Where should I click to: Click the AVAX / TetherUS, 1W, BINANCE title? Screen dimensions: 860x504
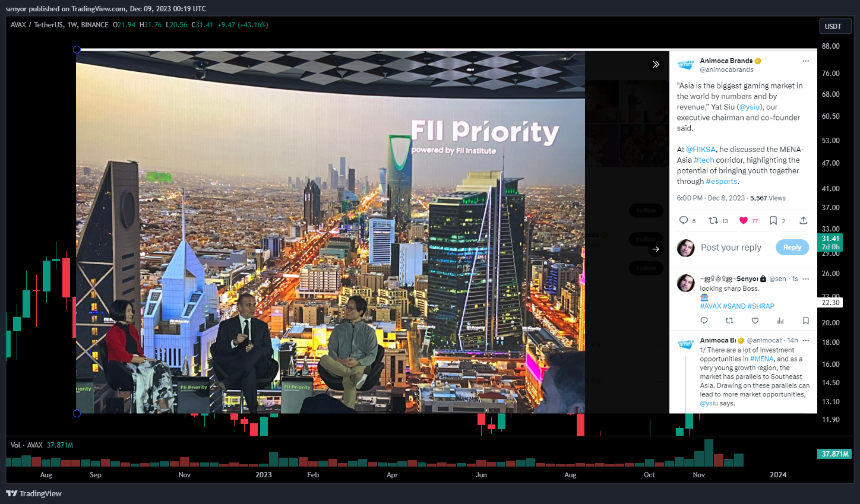pos(59,25)
